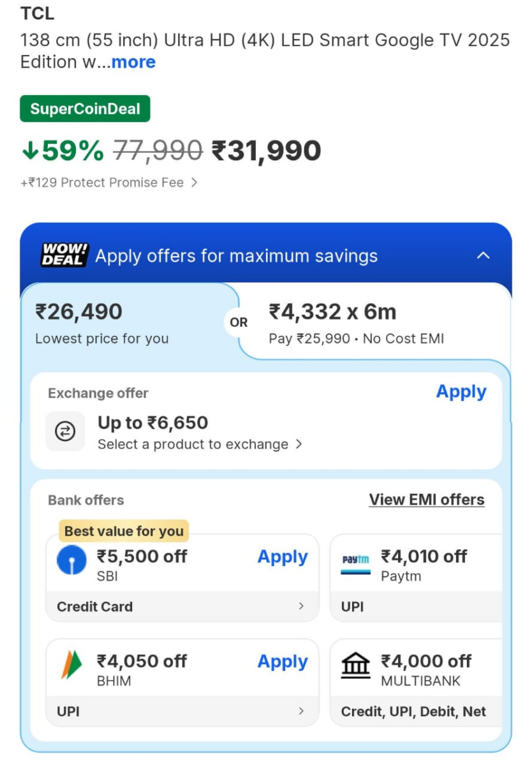Expand the BHIM UPI offer details
Viewport: 532px width, 766px height.
coord(181,711)
